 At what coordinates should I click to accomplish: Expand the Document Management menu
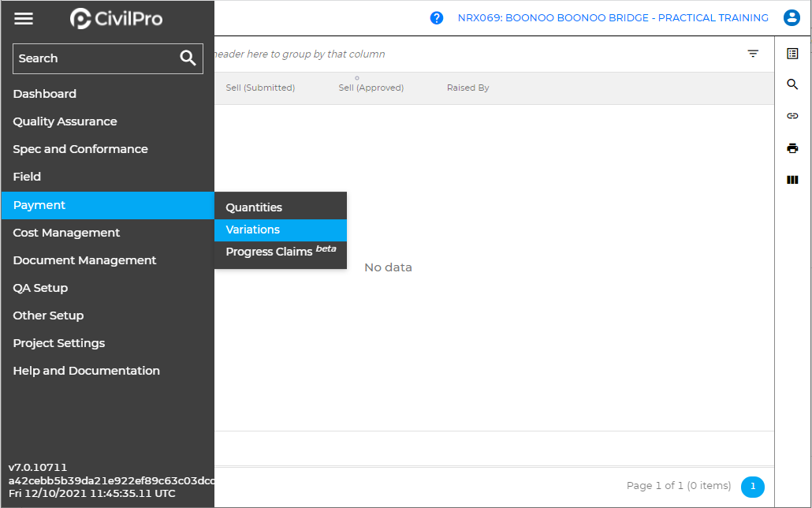point(85,260)
